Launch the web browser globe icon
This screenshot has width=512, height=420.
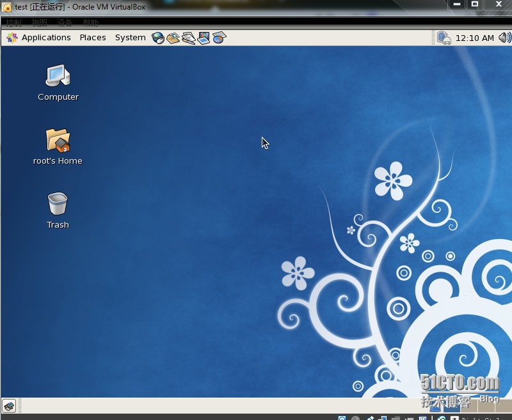point(158,38)
